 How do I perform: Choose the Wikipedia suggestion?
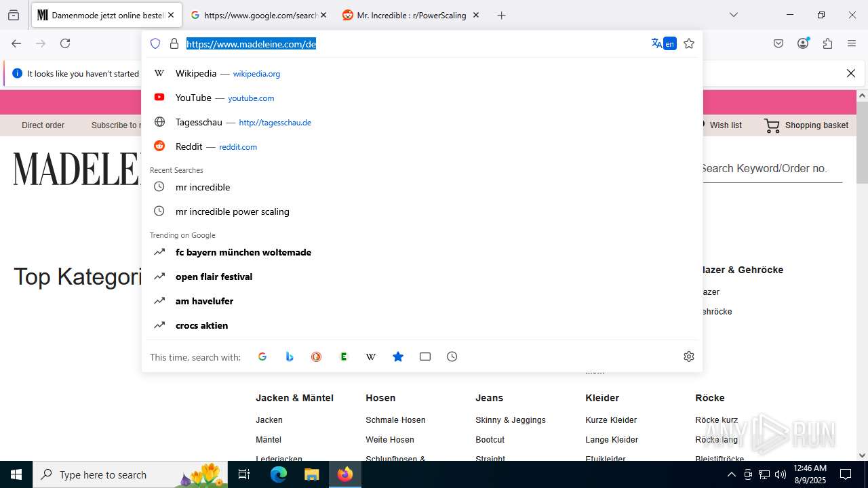pos(422,73)
